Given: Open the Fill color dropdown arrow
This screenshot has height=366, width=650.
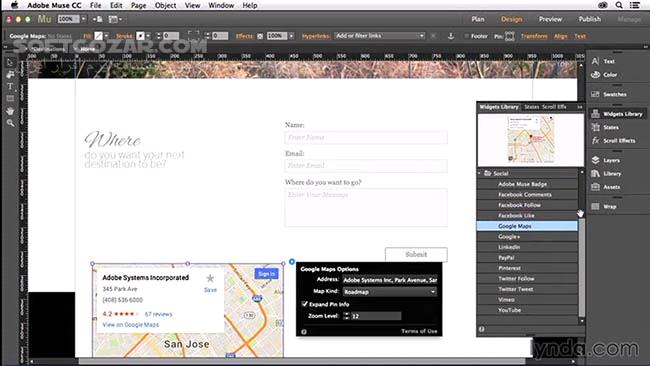Looking at the screenshot, I should 106,36.
